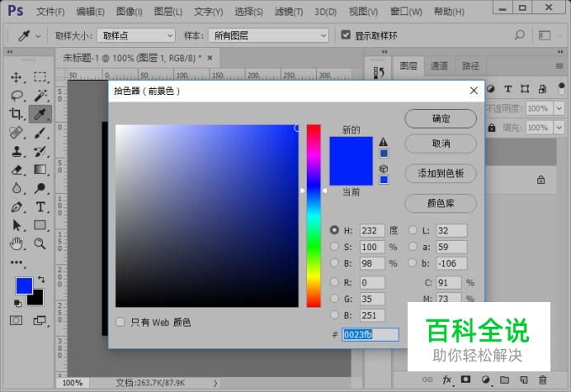Select the G green radio button
The image size is (571, 392).
click(334, 299)
